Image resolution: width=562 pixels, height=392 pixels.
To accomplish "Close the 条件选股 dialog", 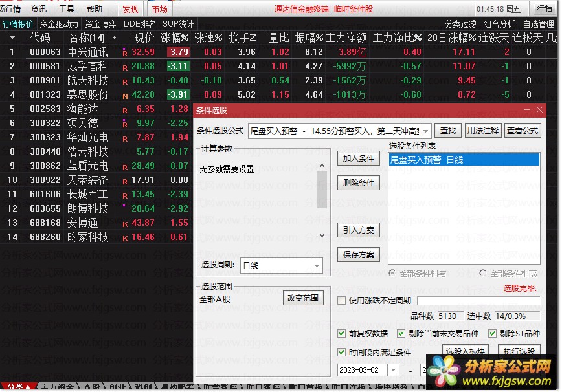I will pyautogui.click(x=539, y=110).
